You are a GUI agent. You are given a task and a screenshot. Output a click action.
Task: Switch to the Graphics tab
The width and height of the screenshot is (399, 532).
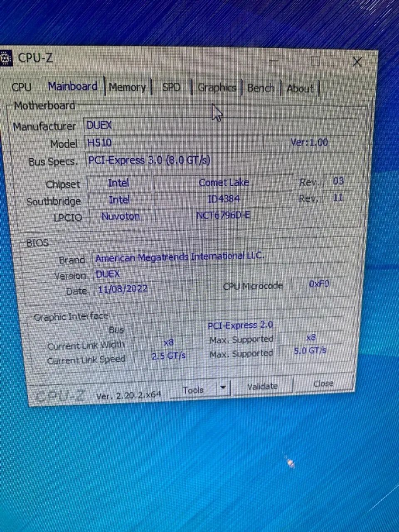[217, 88]
